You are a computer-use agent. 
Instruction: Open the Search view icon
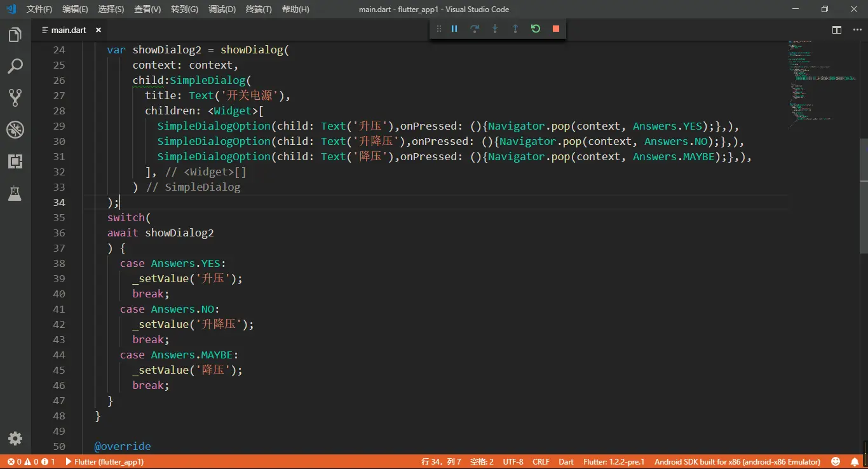(15, 66)
